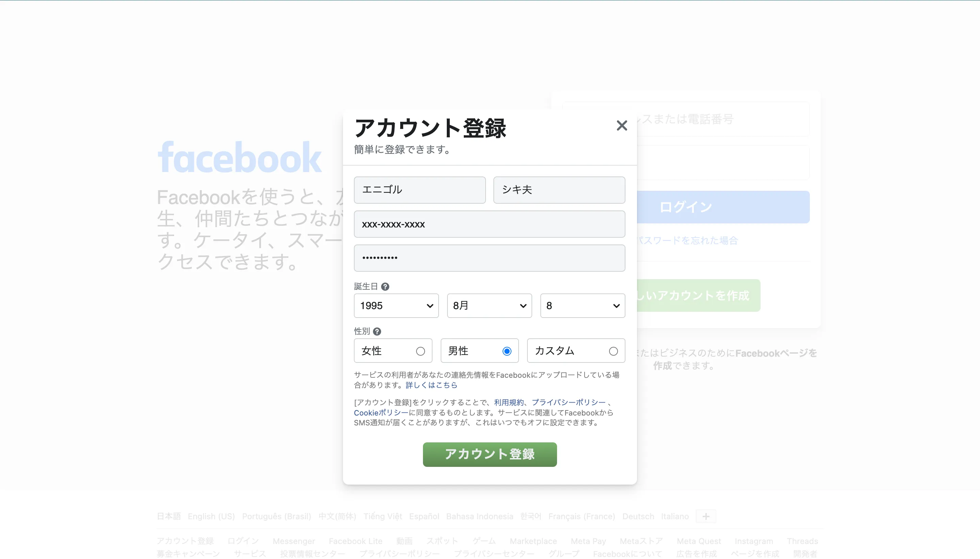Open the footer Facebook Lite link
This screenshot has height=559, width=980.
[x=355, y=541]
